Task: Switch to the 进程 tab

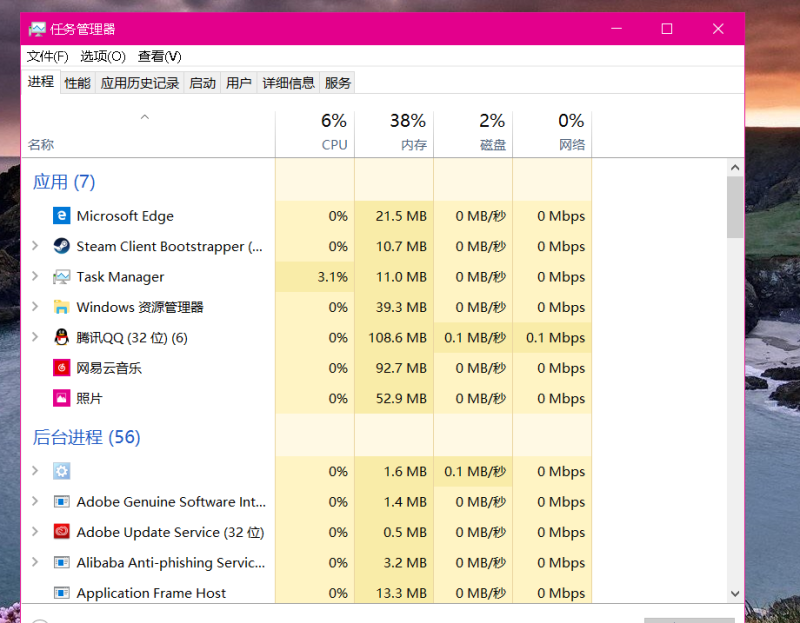Action: point(41,82)
